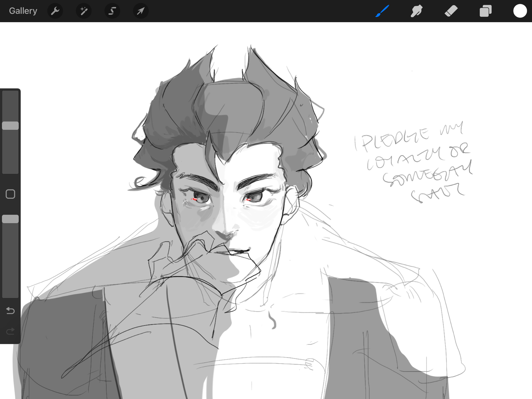This screenshot has width=532, height=399.
Task: Tap the Undo arrow in sidebar
Action: tap(10, 310)
